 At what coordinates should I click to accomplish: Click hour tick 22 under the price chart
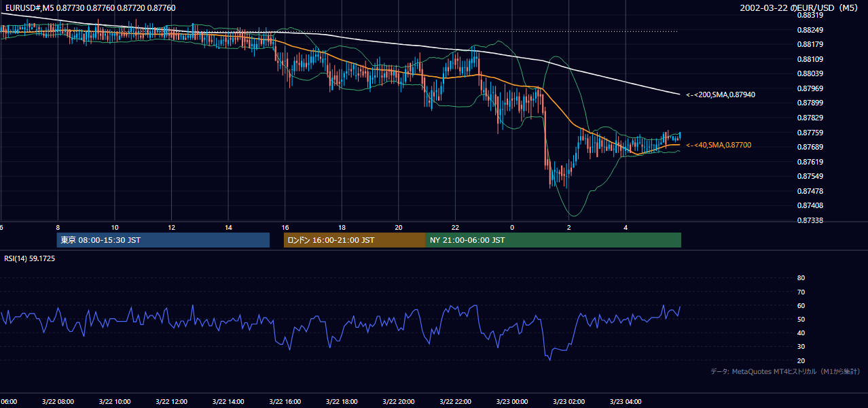pyautogui.click(x=455, y=227)
